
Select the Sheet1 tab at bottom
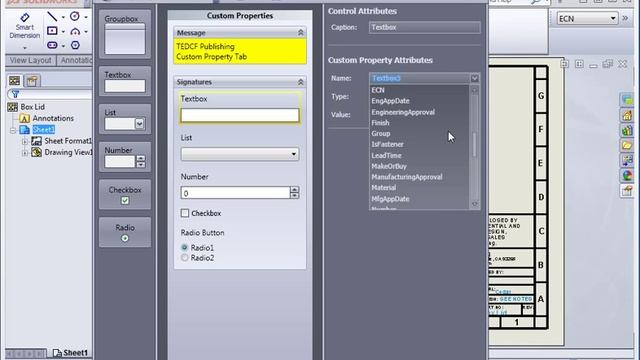(x=71, y=353)
